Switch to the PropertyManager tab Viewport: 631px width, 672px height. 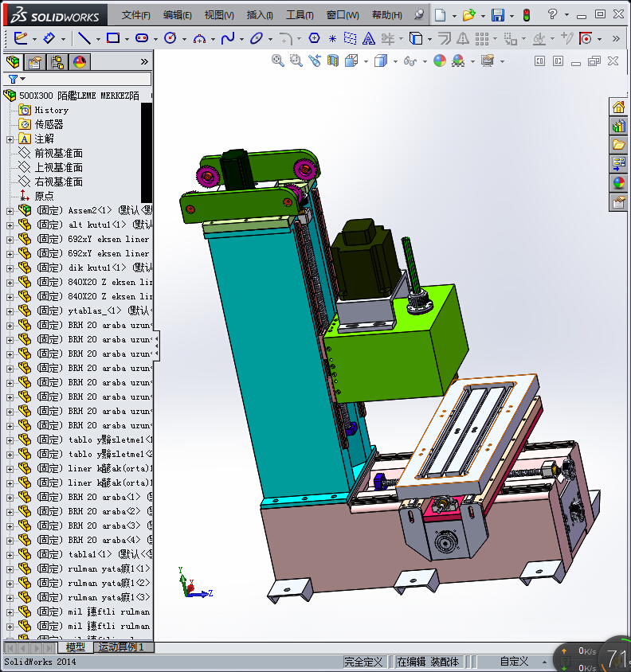click(x=35, y=62)
